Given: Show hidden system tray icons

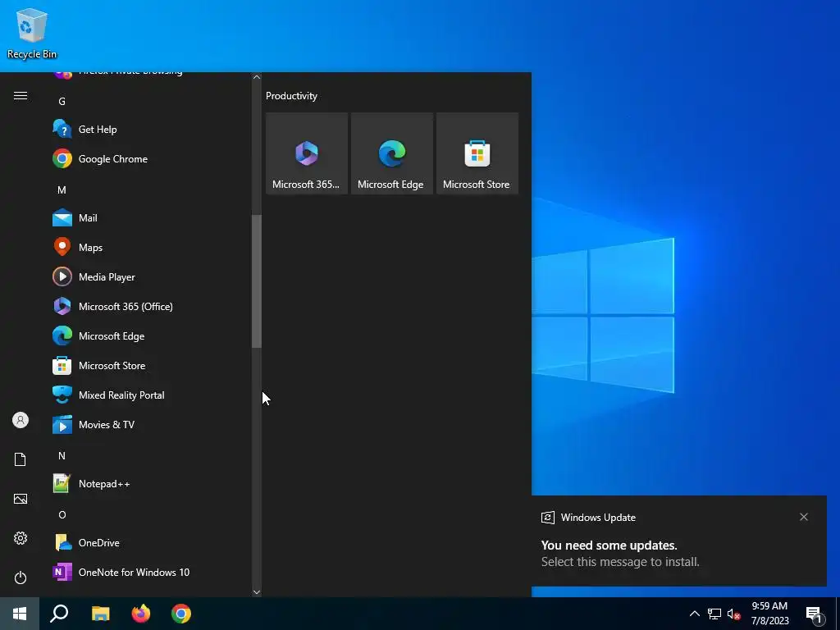Looking at the screenshot, I should point(694,614).
